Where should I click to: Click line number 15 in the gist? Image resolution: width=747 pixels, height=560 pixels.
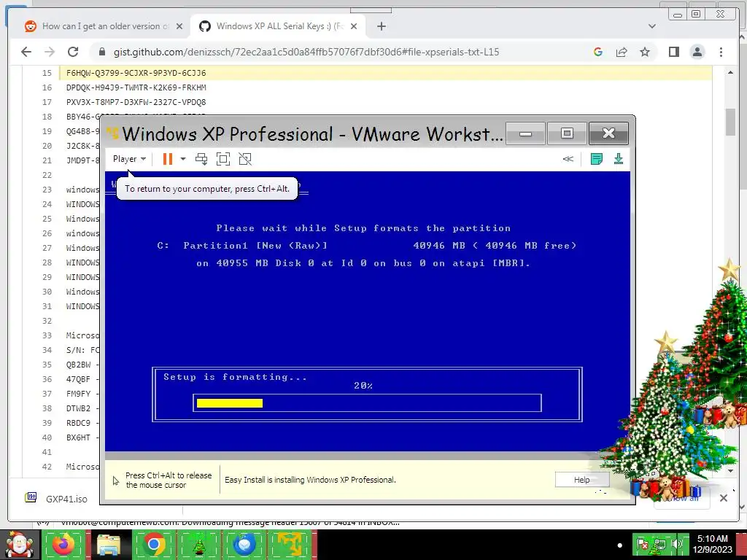47,73
